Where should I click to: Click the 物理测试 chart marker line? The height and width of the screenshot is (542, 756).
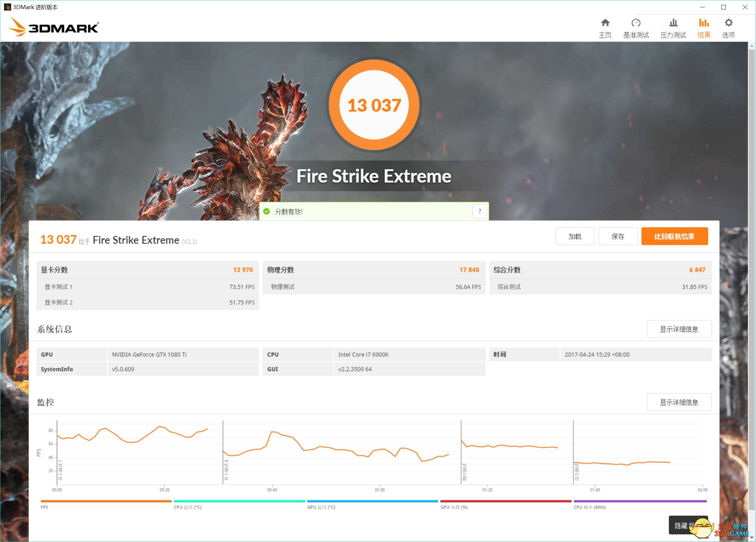461,452
